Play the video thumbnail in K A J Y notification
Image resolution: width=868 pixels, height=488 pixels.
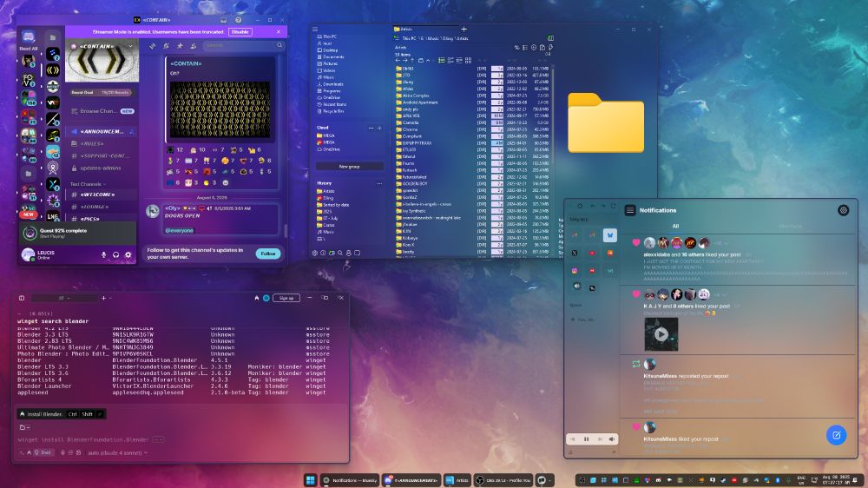click(x=661, y=334)
